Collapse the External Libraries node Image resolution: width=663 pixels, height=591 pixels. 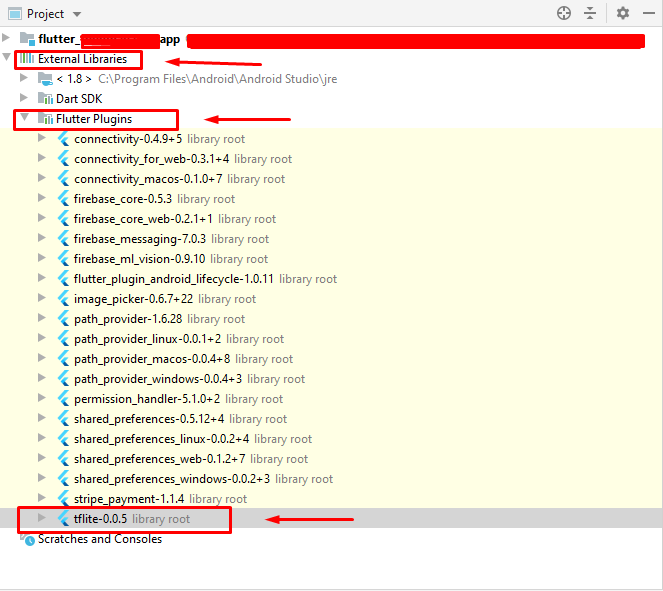point(9,59)
